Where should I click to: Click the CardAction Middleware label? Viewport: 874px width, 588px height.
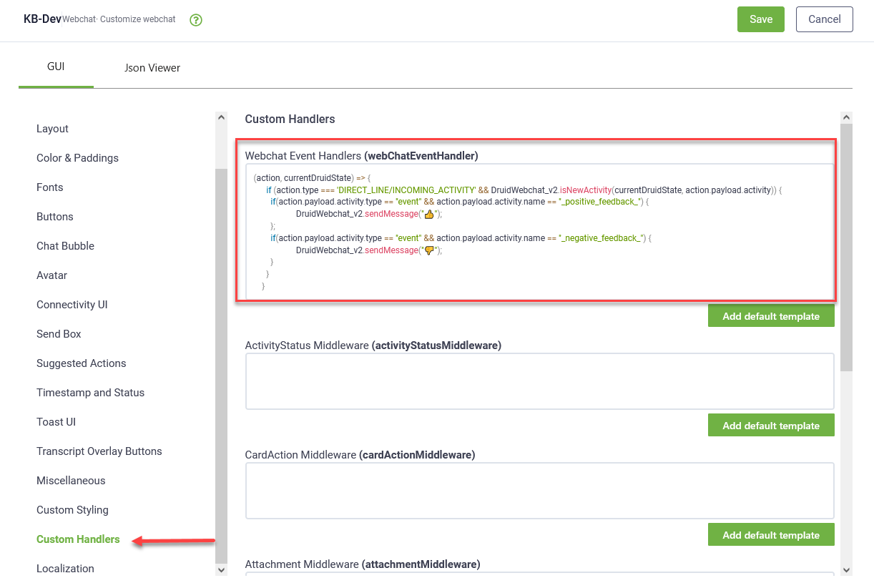[x=360, y=455]
